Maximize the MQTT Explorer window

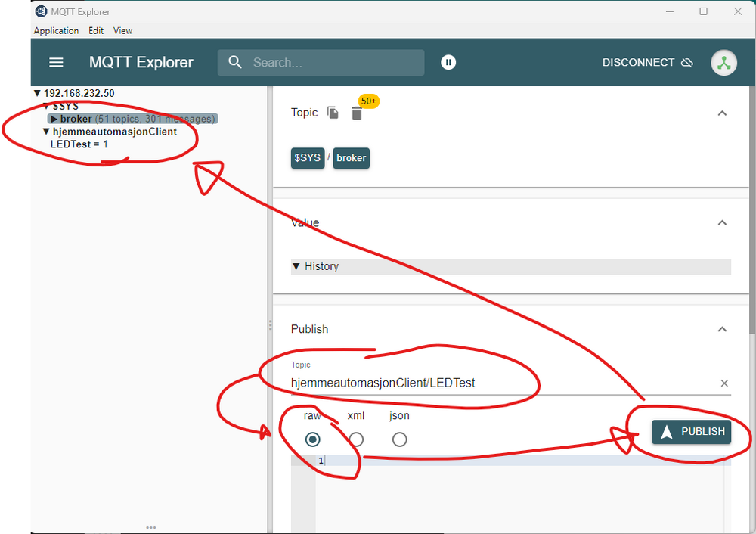tap(703, 11)
